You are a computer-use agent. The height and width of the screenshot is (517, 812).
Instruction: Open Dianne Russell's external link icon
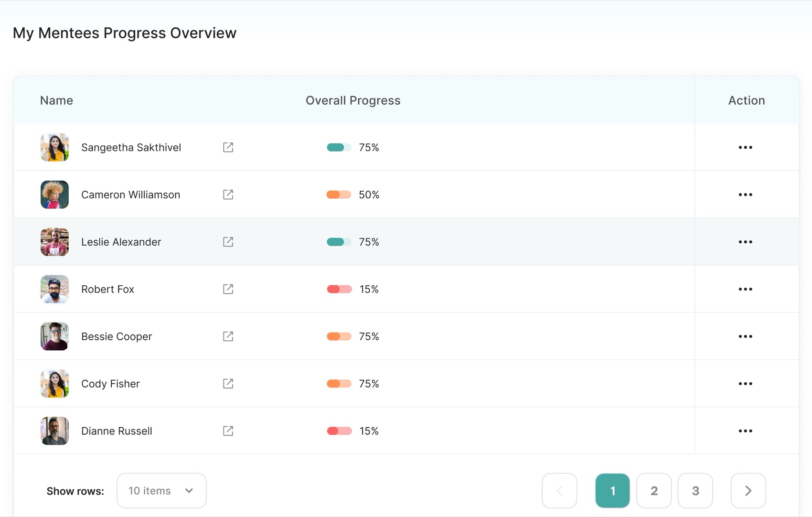coord(228,431)
